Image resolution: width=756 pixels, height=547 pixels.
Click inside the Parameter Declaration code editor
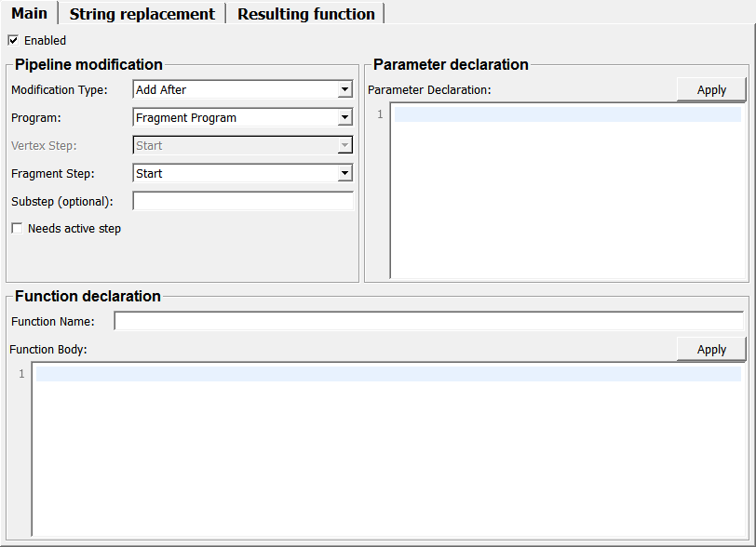[568, 195]
